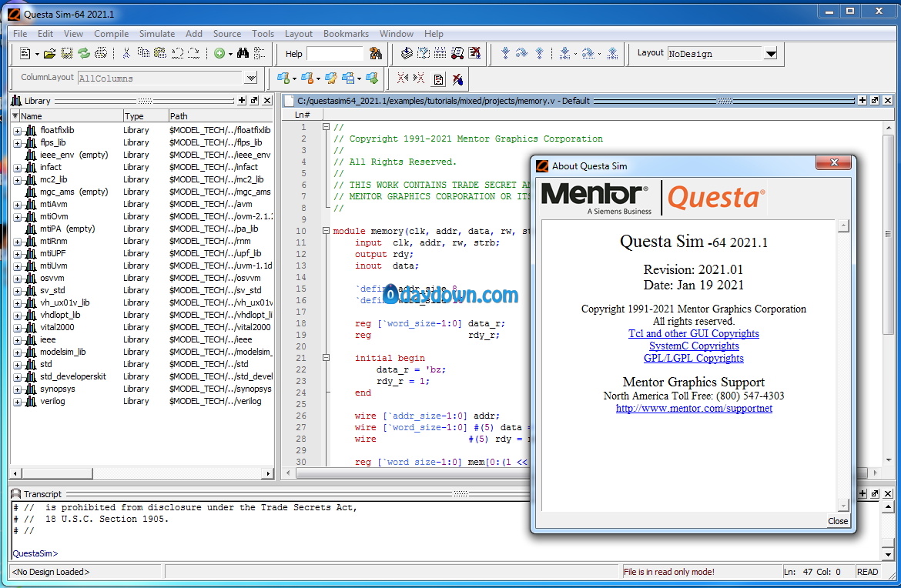The image size is (901, 588).
Task: Click the Add bookmark icon with green plus
Action: click(283, 78)
